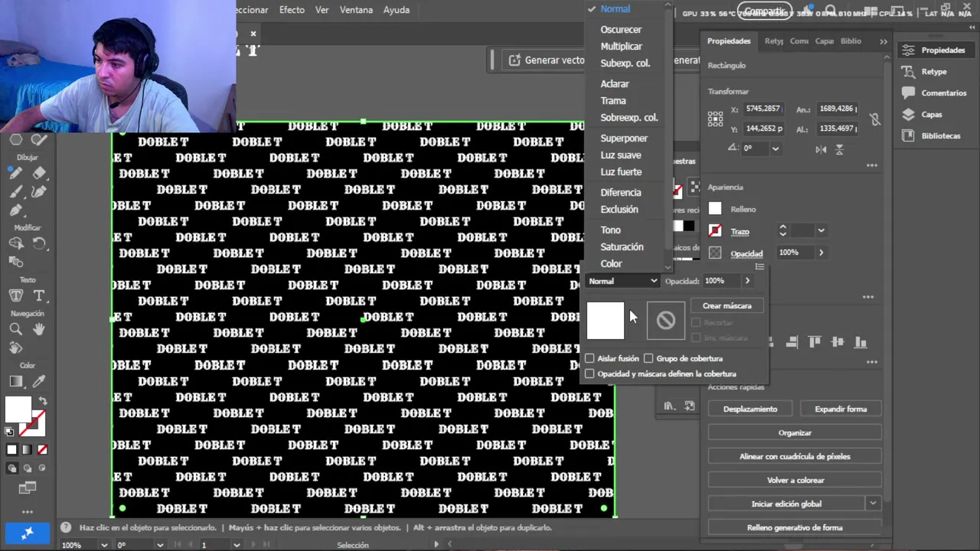The width and height of the screenshot is (980, 551).
Task: Click the Relleno white fill swatch
Action: pos(715,209)
